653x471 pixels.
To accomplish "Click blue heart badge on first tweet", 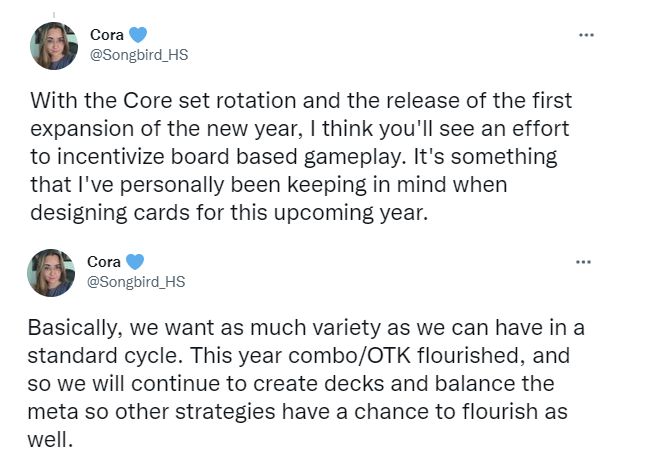I will [x=138, y=36].
